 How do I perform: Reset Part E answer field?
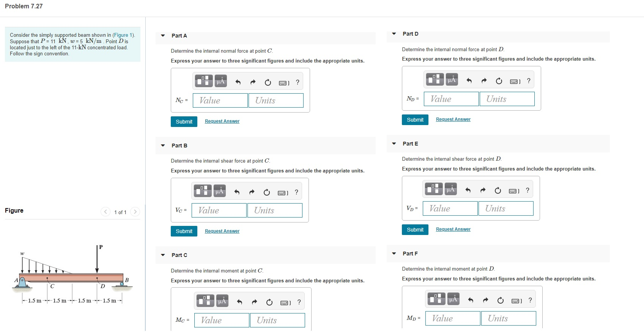(498, 190)
